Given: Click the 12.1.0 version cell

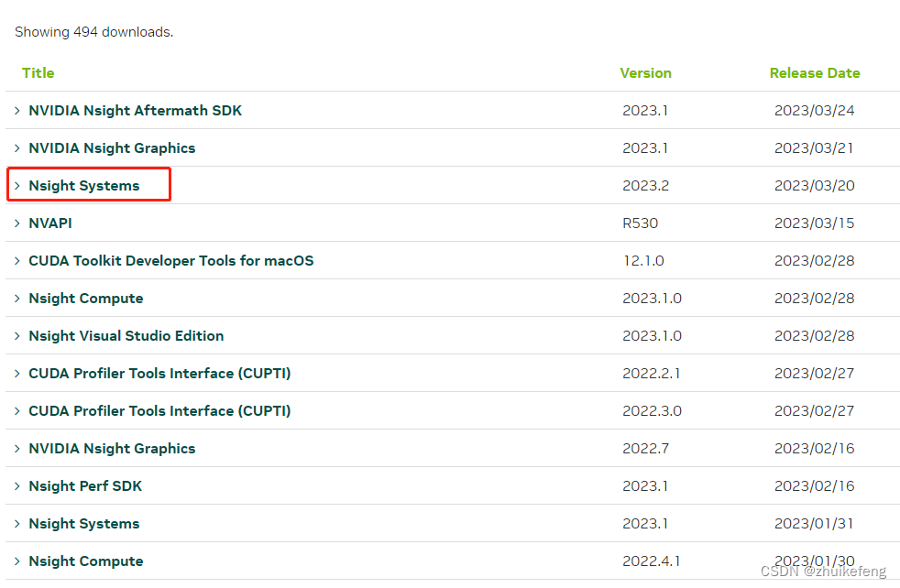Looking at the screenshot, I should [643, 261].
